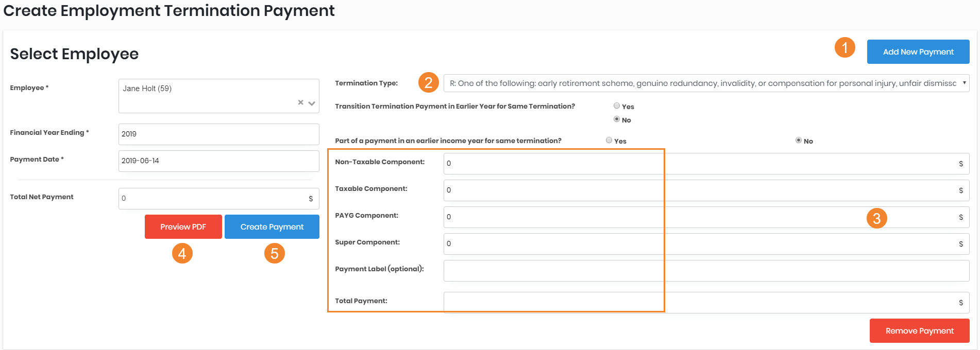
Task: Click the Preview PDF button
Action: pos(183,227)
